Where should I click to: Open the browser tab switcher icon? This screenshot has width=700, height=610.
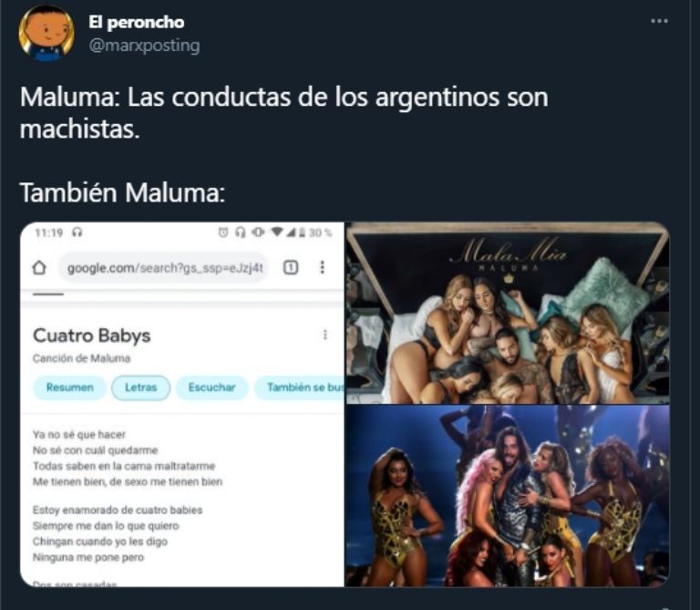(x=291, y=267)
